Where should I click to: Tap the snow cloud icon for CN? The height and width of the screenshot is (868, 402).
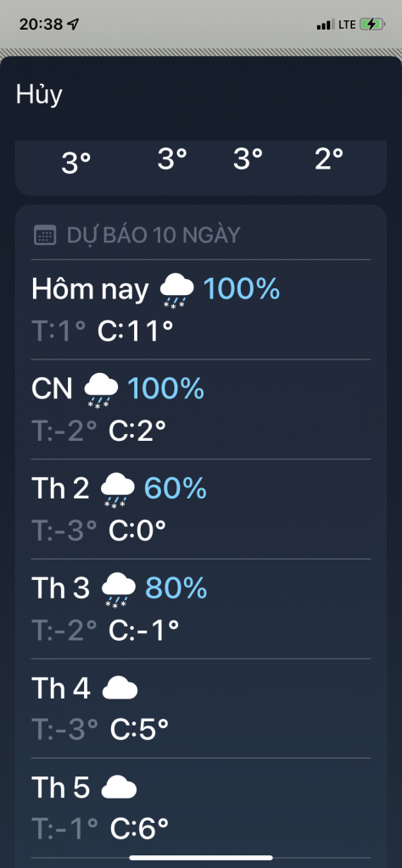point(101,391)
